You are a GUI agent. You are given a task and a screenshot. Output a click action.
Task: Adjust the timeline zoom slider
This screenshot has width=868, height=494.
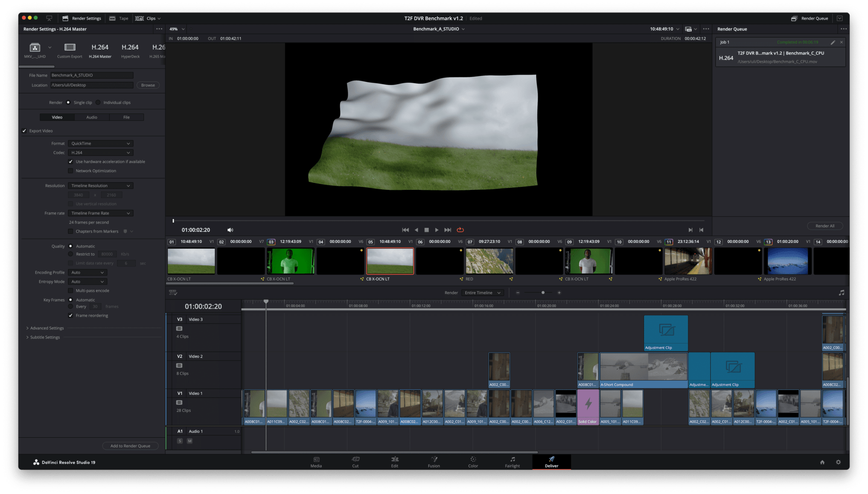pyautogui.click(x=543, y=292)
